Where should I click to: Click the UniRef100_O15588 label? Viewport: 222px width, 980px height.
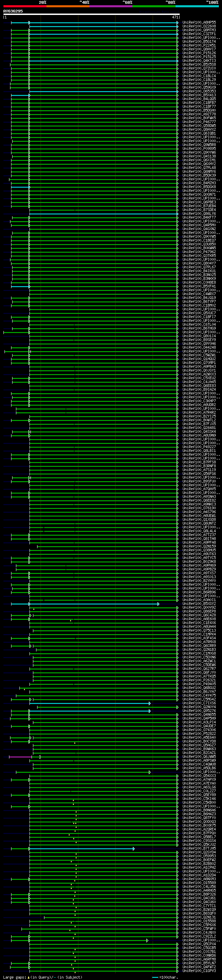(199, 921)
